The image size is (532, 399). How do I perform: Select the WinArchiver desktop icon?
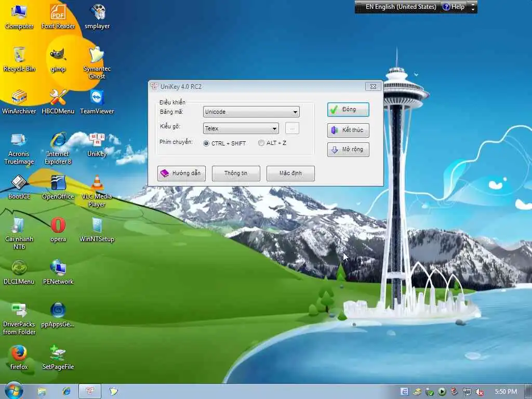[19, 102]
